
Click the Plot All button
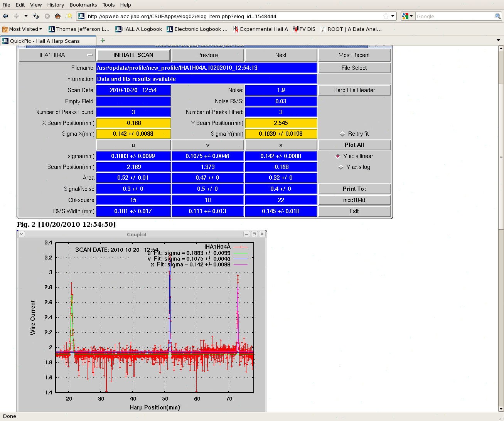coord(354,145)
